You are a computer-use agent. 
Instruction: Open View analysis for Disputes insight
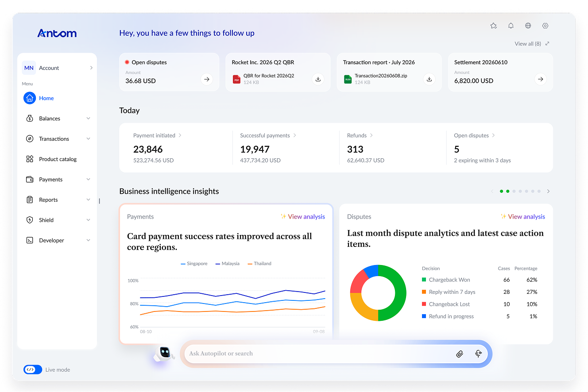523,217
